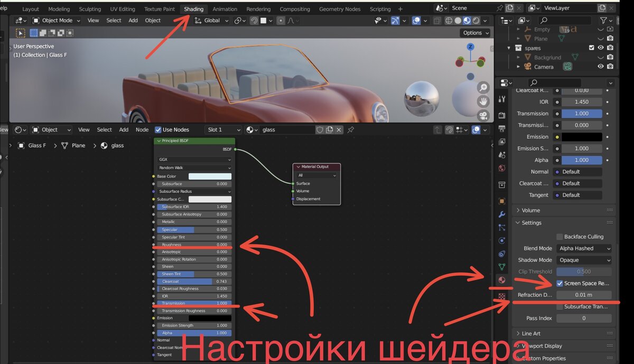This screenshot has width=634, height=364.
Task: Open World Properties with the globe icon
Action: point(503,166)
